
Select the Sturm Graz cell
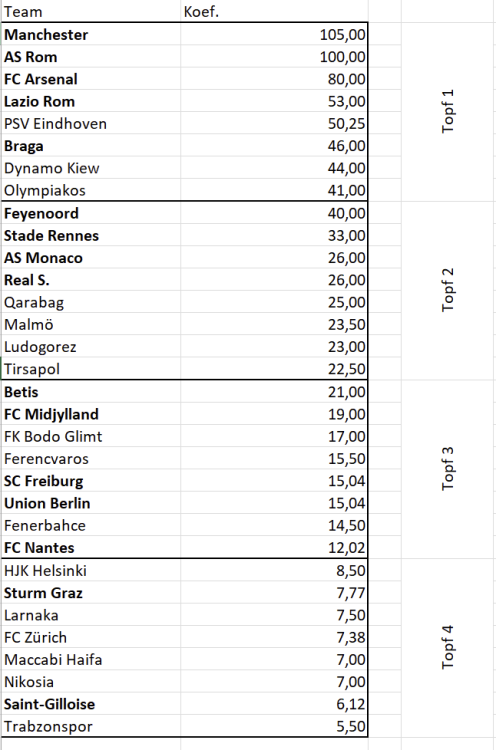click(91, 593)
